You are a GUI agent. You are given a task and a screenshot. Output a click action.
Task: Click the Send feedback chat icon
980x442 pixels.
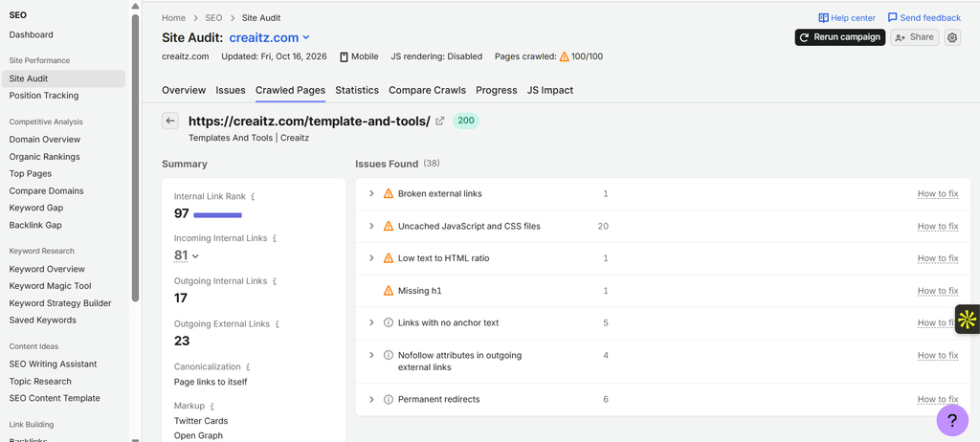point(893,18)
